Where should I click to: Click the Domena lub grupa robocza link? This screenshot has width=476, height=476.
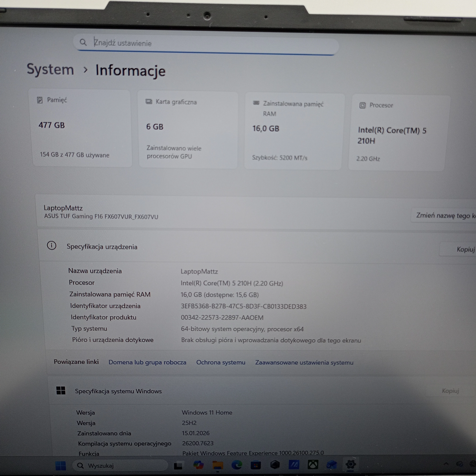point(147,362)
